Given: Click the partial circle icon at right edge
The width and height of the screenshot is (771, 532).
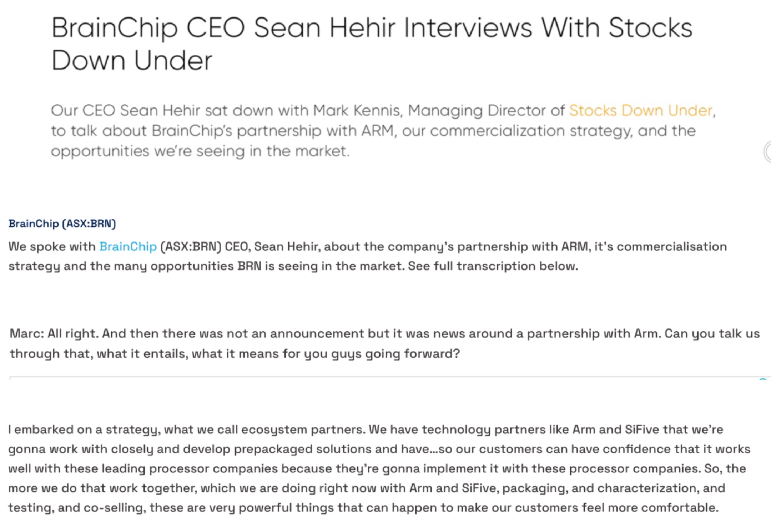Looking at the screenshot, I should 767,152.
